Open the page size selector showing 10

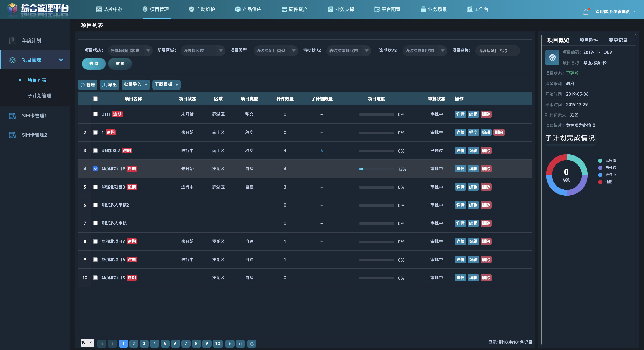pos(87,342)
